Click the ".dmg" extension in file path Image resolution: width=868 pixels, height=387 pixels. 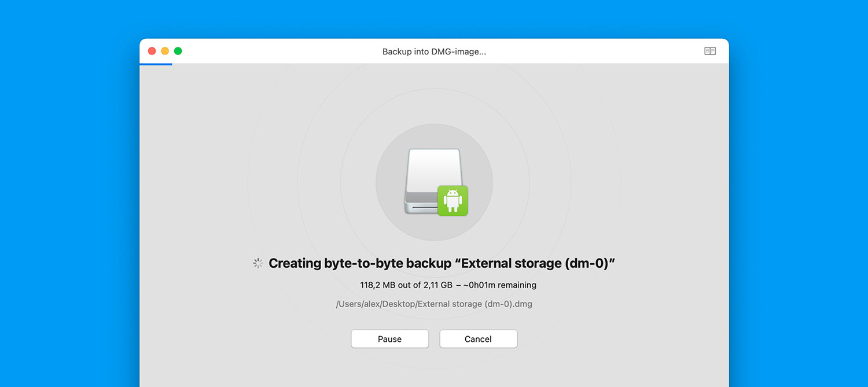(523, 304)
